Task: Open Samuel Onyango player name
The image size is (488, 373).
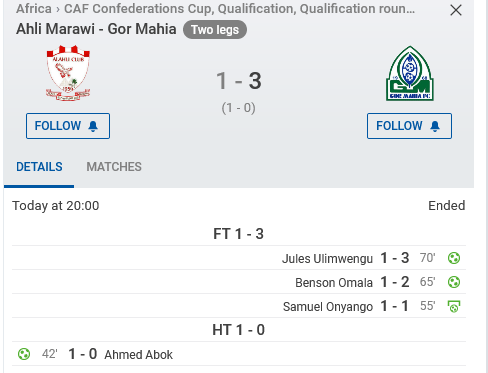Action: tap(328, 307)
